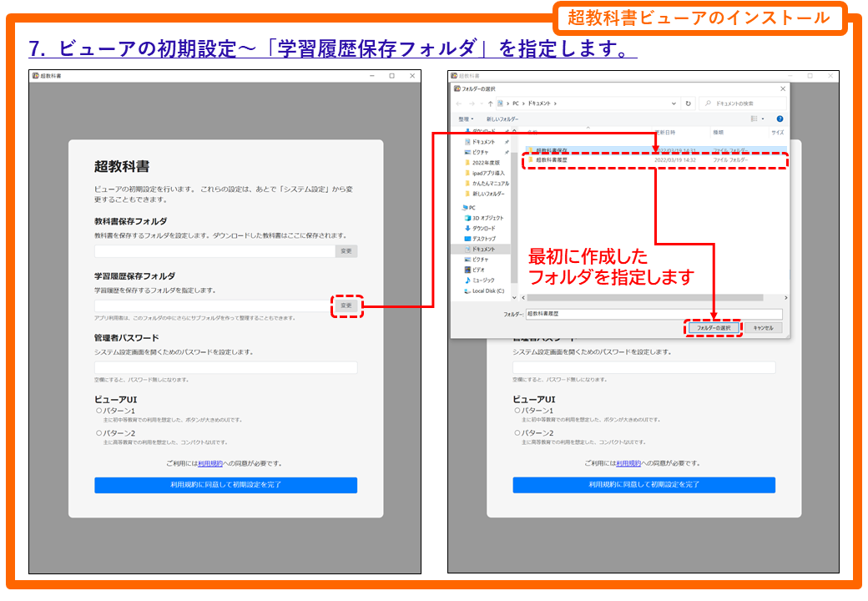Open the 整理 dropdown menu
The height and width of the screenshot is (601, 868).
click(x=466, y=119)
